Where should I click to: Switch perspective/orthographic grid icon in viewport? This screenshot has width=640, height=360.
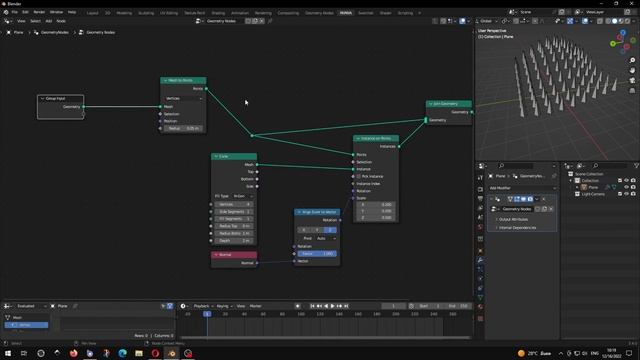(x=632, y=90)
